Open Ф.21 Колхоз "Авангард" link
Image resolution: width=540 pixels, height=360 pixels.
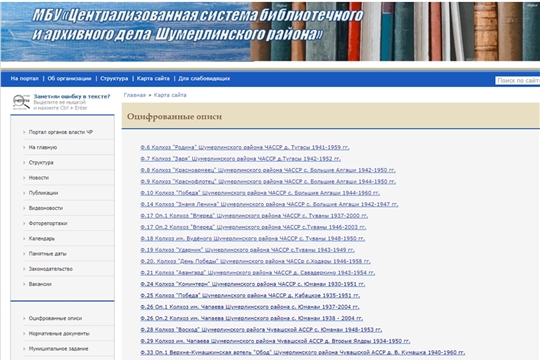point(258,272)
